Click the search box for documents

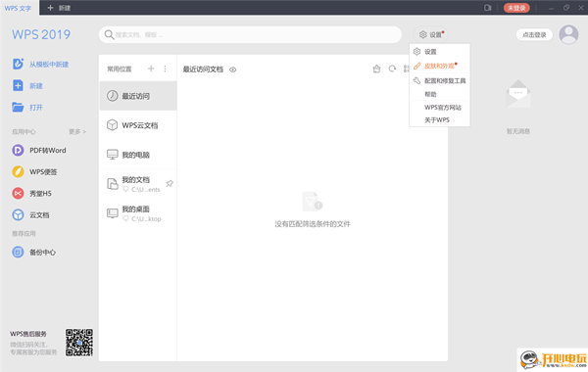250,35
